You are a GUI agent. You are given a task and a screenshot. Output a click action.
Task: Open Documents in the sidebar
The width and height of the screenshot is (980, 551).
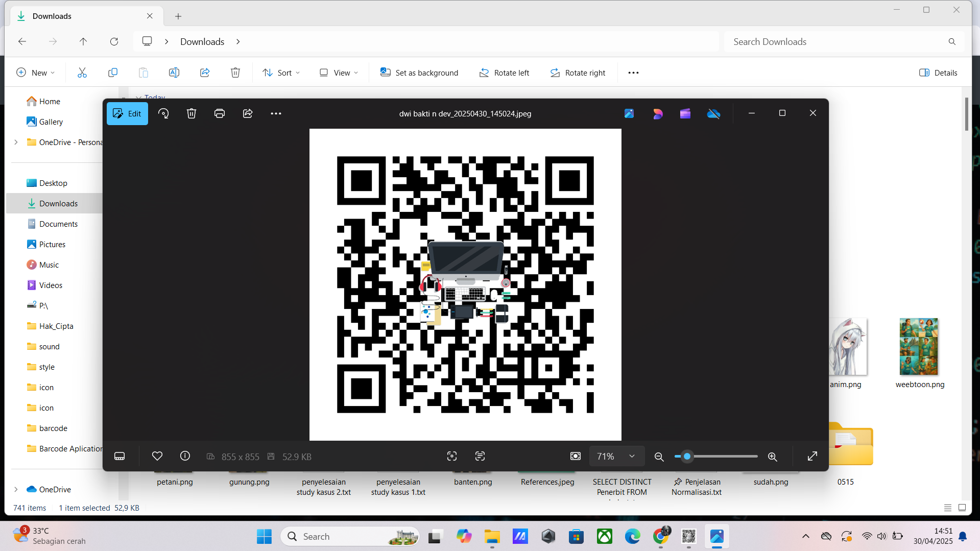coord(58,224)
